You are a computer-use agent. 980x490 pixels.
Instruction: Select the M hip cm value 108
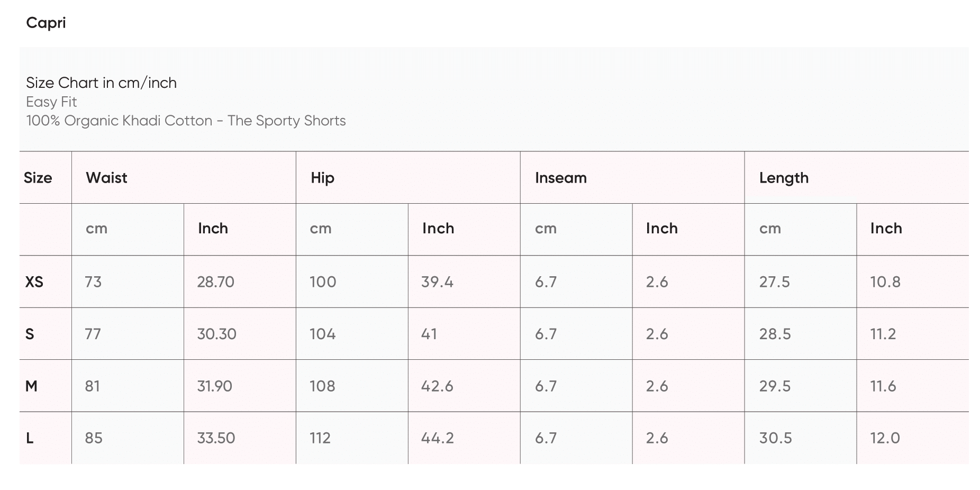[322, 386]
